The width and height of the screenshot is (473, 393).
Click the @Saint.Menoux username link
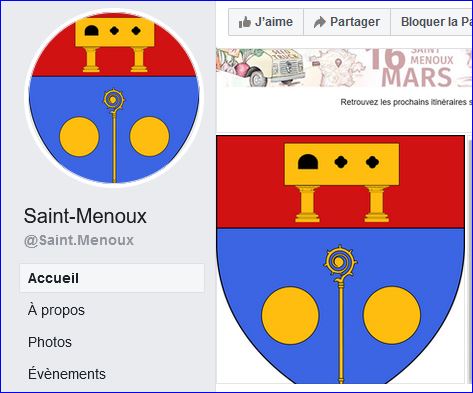point(79,240)
